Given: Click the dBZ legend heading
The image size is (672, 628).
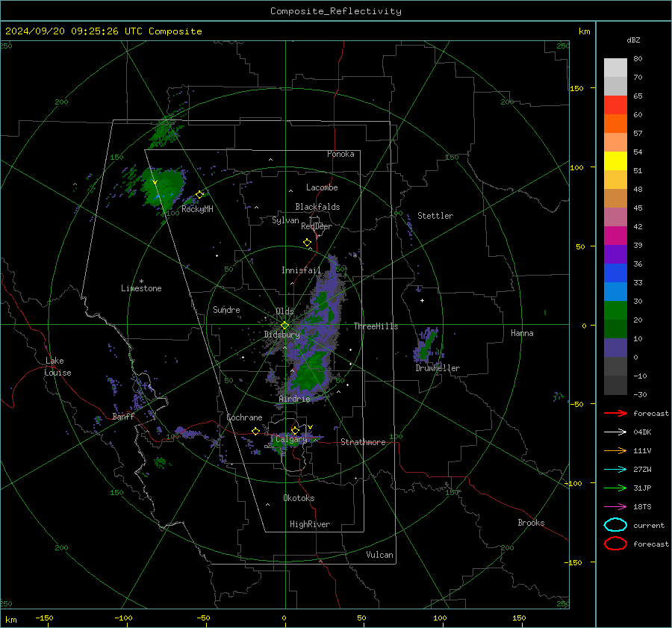Looking at the screenshot, I should click(x=633, y=40).
